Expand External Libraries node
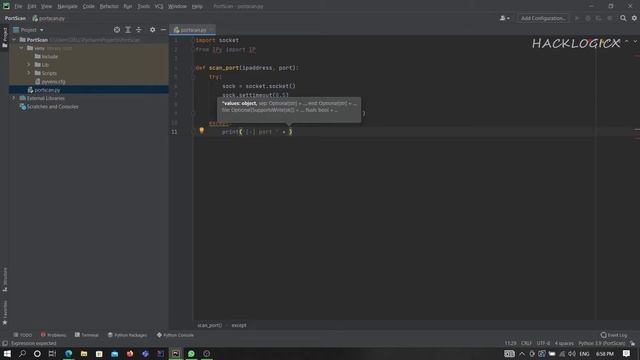 [x=14, y=98]
